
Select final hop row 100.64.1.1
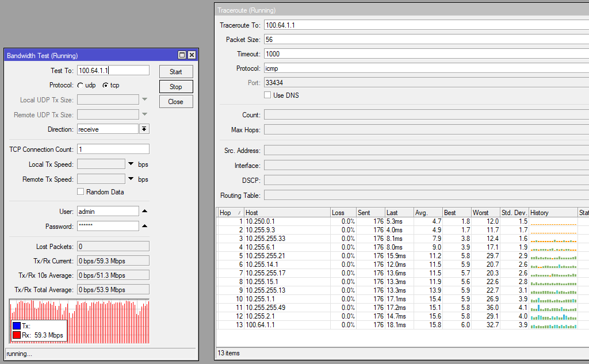(x=403, y=325)
